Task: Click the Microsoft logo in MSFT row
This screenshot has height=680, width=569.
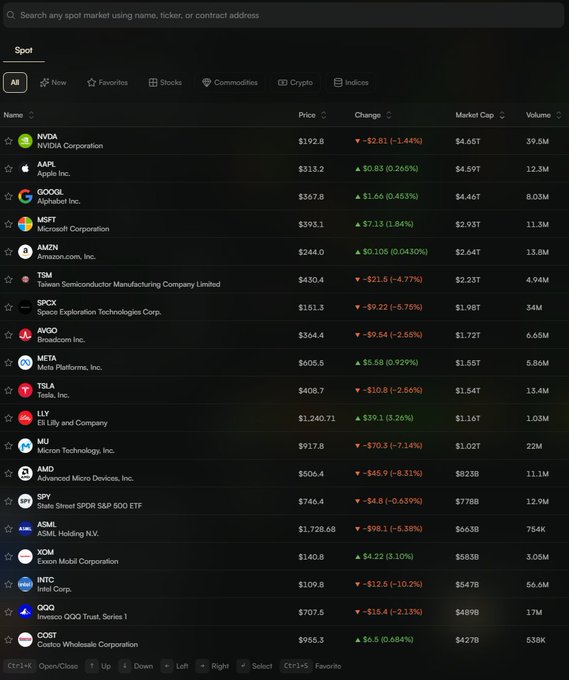Action: pos(25,224)
